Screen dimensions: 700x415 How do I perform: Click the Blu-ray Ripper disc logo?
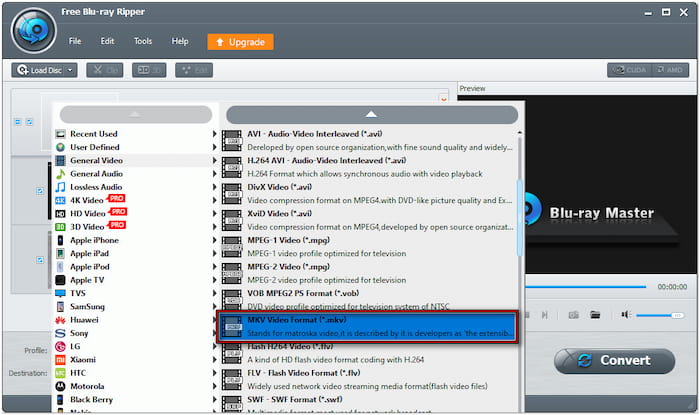(x=33, y=30)
